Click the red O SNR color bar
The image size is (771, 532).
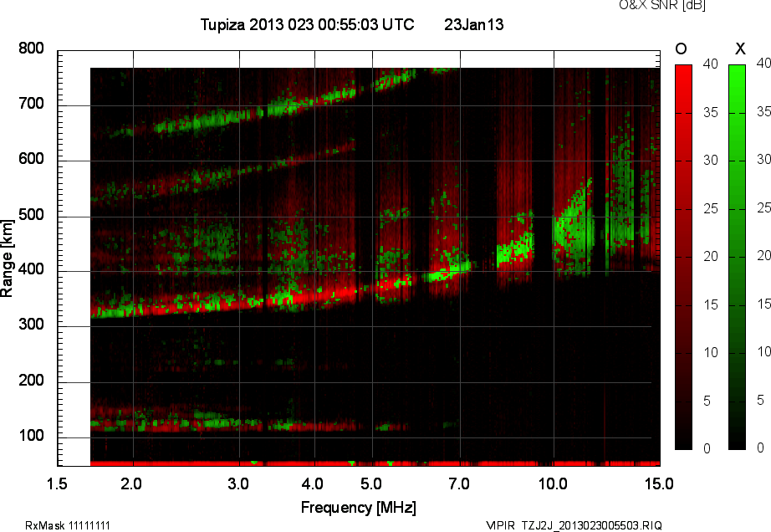[683, 257]
